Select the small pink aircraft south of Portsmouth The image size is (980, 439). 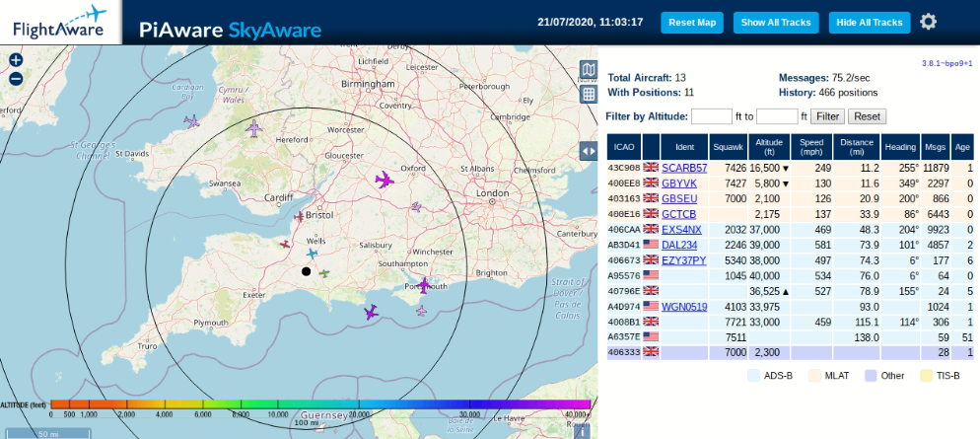point(421,310)
